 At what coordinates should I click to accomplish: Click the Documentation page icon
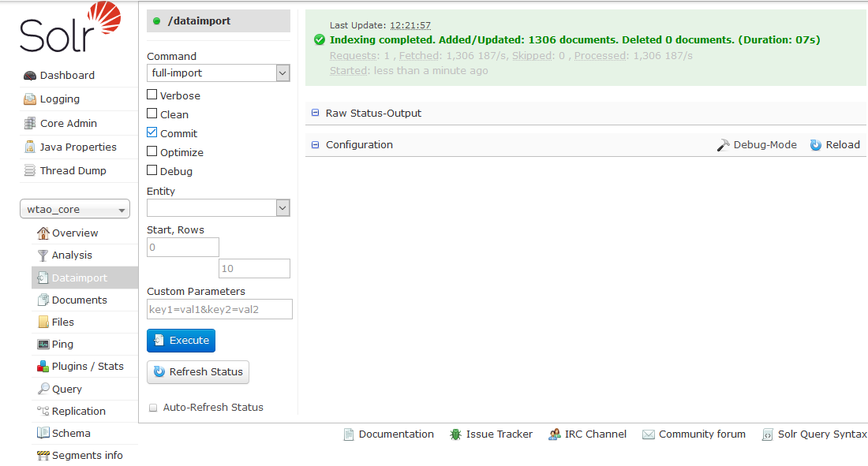348,434
